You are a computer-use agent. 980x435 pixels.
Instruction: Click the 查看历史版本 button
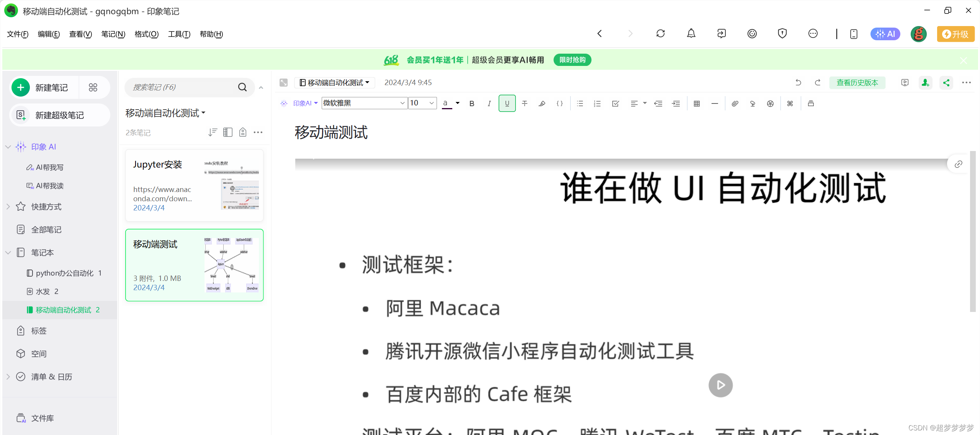click(x=857, y=83)
